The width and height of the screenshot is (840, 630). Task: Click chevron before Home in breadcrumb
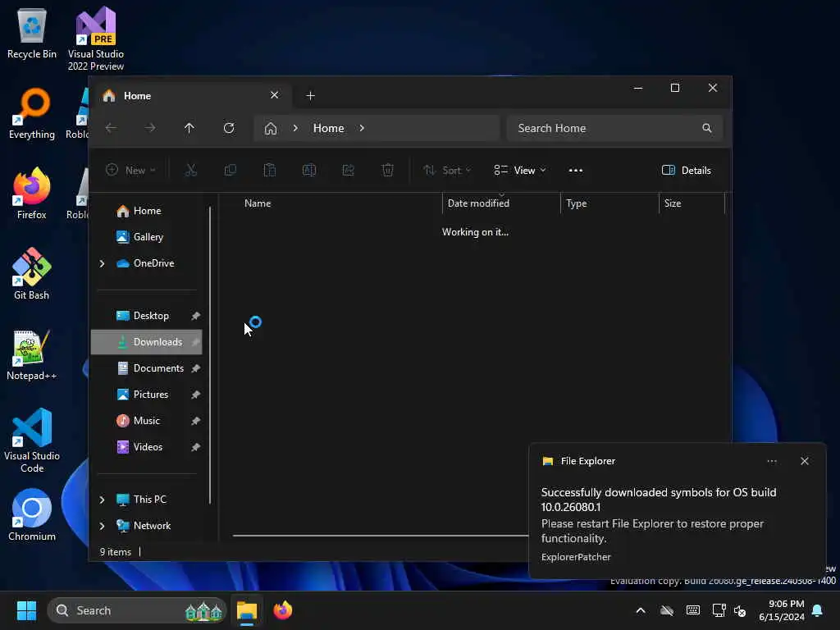(295, 128)
